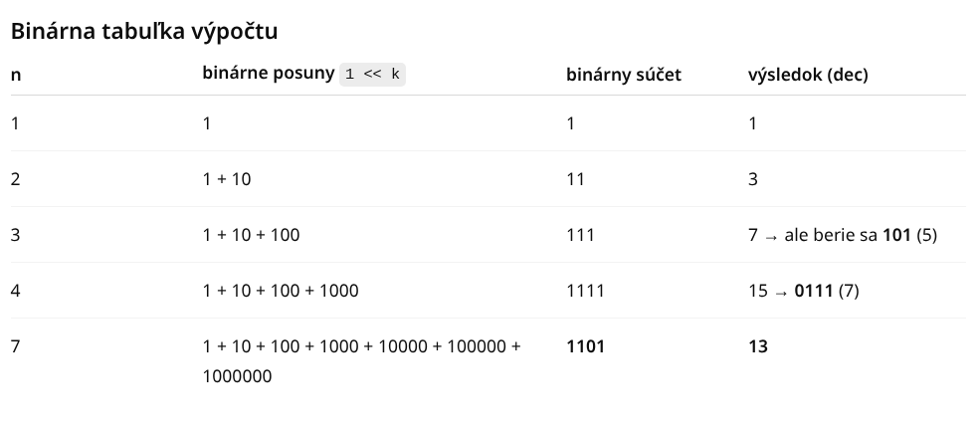This screenshot has height=438, width=980.
Task: Click the '1 << k' code snippet
Action: (x=372, y=75)
